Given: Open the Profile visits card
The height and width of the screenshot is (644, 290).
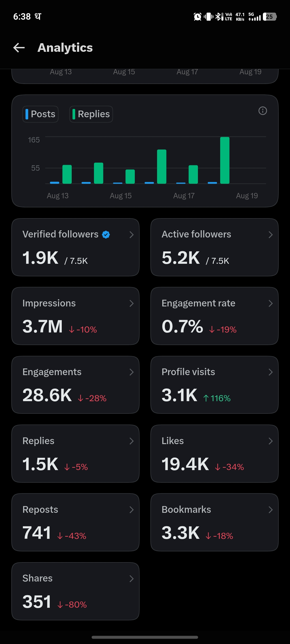Looking at the screenshot, I should tap(215, 385).
